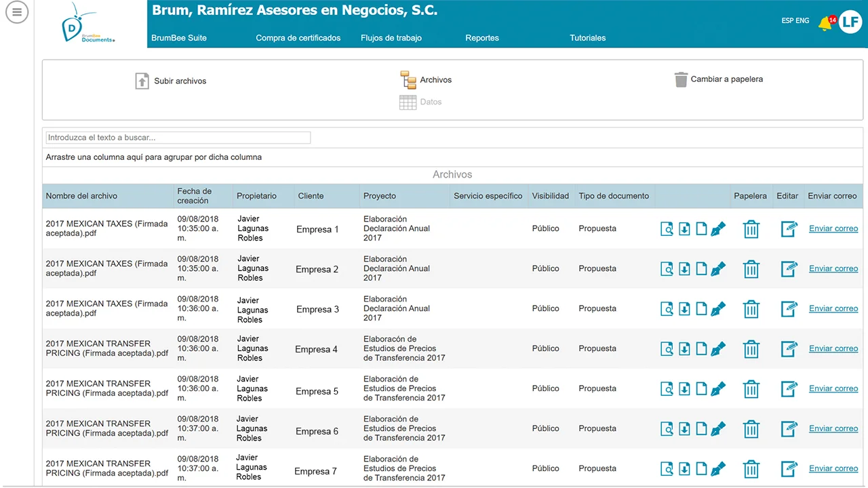Focus the search text input field
This screenshot has width=868, height=488.
(x=178, y=138)
